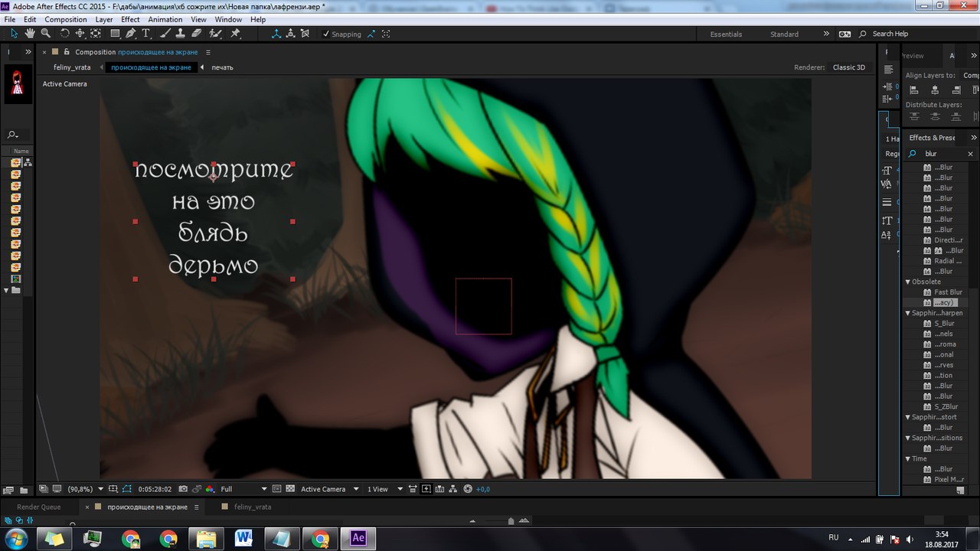980x551 pixels.
Task: Expand Effects & Presets panel overflow chevrons
Action: coord(974,138)
